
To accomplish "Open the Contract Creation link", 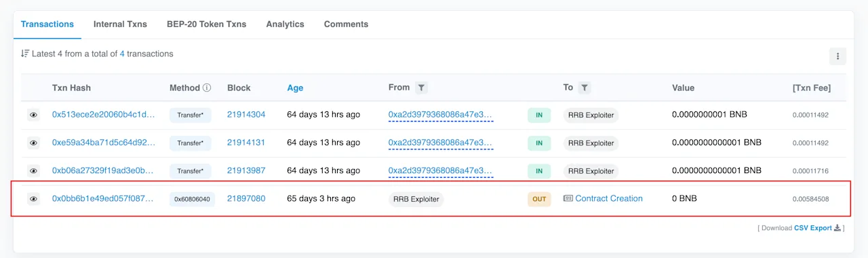I will (609, 198).
